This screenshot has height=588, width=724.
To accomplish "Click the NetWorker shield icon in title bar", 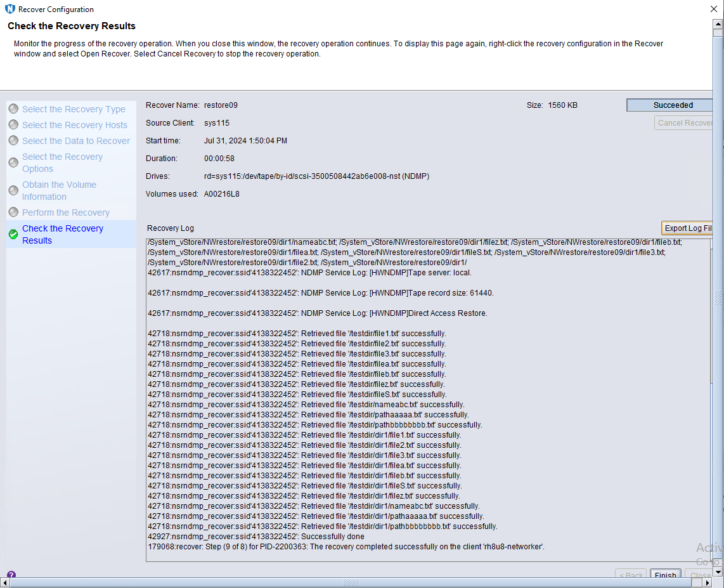I will tap(10, 10).
